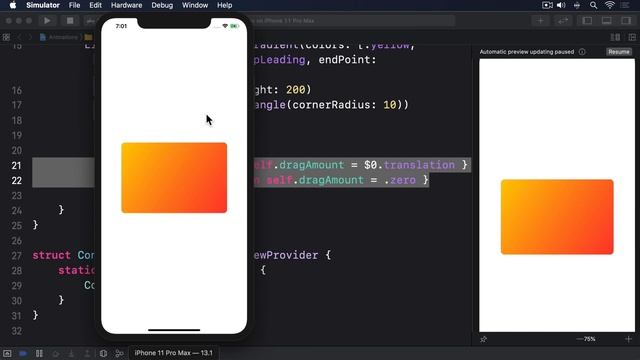
Task: Go back in editor history
Action: pos(19,37)
